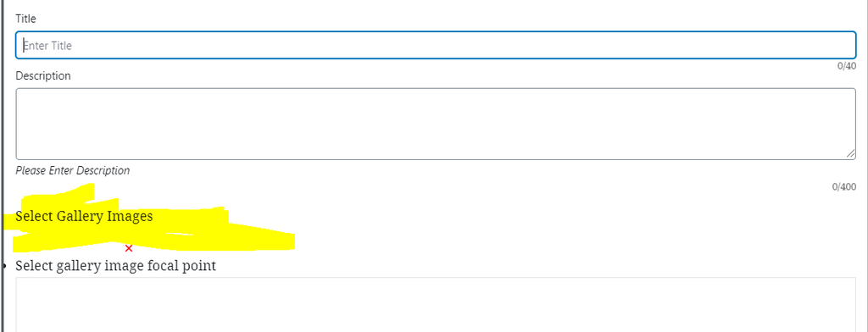The width and height of the screenshot is (868, 332).
Task: Click the Select gallery image focal point heading
Action: point(115,266)
